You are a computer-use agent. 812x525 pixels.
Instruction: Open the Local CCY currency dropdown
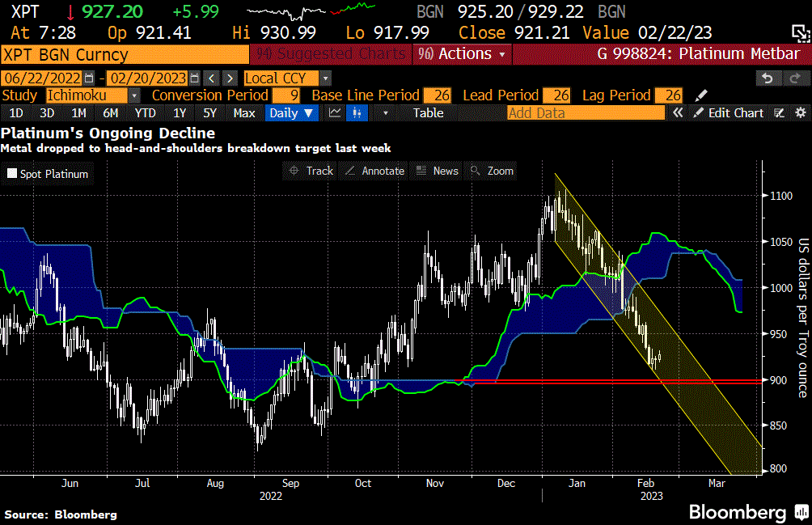[x=325, y=78]
